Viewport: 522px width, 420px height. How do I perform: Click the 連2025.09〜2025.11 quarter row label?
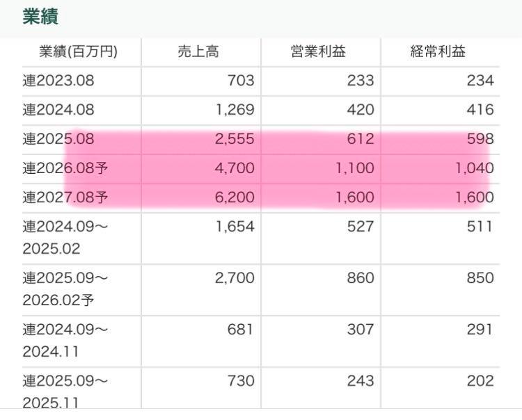click(65, 391)
